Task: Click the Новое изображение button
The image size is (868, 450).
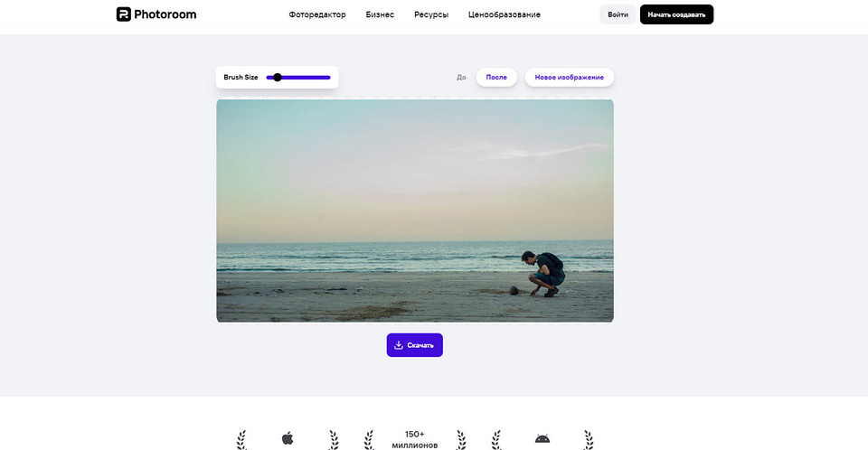Action: [x=569, y=78]
